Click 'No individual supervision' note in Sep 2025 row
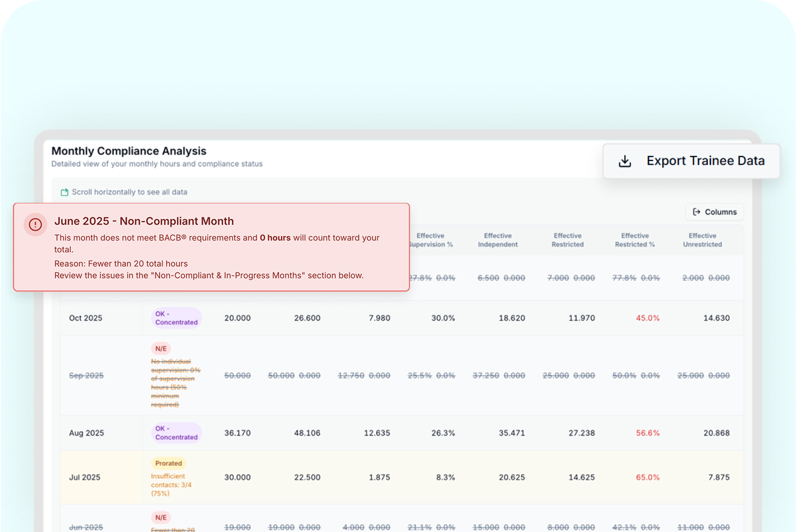The height and width of the screenshot is (532, 796). tap(175, 383)
